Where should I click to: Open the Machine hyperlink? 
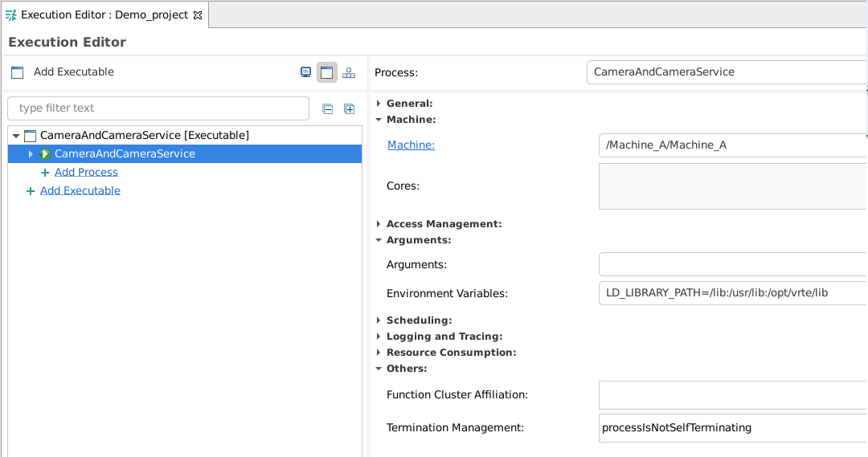pyautogui.click(x=411, y=145)
